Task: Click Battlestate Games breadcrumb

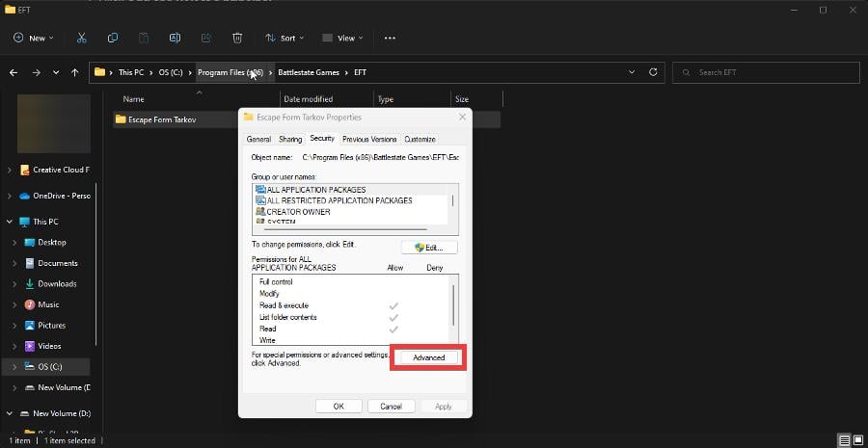Action: [x=309, y=72]
